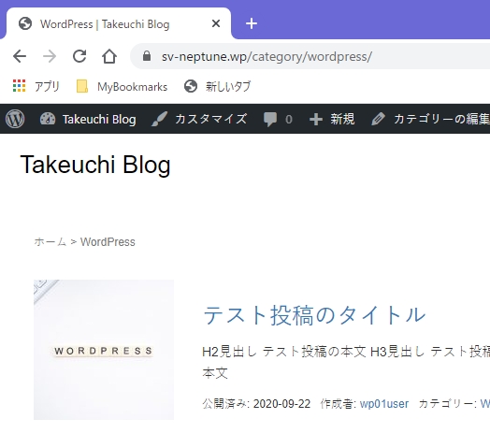Open カスタマイズ in the admin bar

(x=199, y=119)
